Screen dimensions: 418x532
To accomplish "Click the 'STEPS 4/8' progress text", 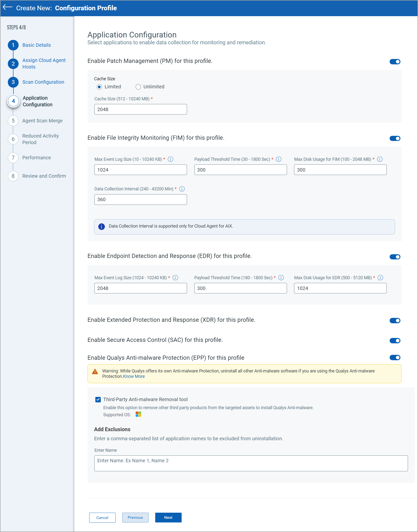I will pyautogui.click(x=16, y=27).
